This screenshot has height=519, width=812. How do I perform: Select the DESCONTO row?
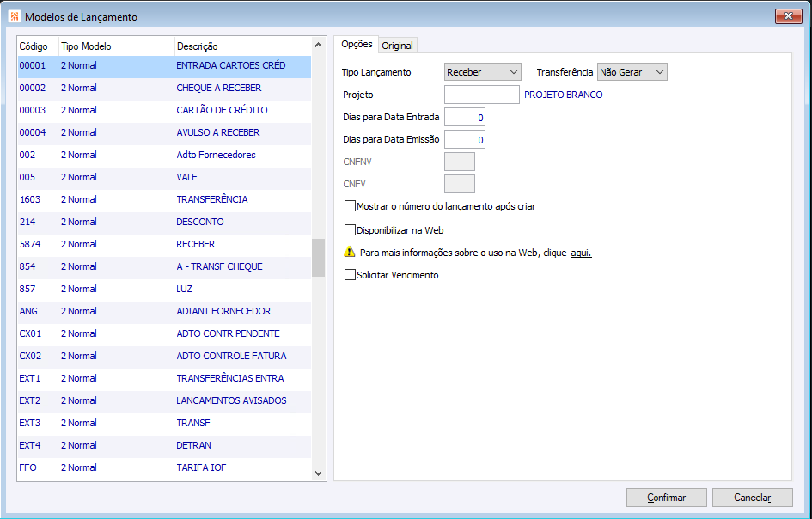click(x=165, y=222)
